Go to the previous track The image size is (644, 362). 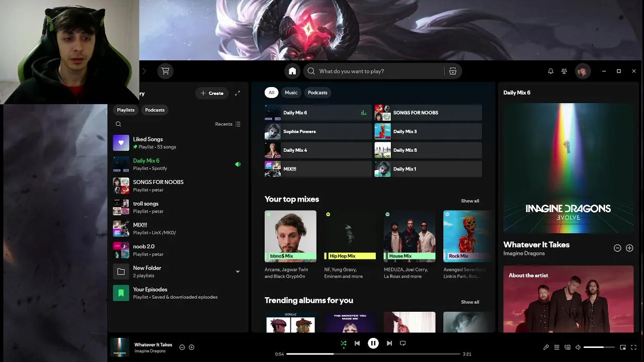[357, 343]
